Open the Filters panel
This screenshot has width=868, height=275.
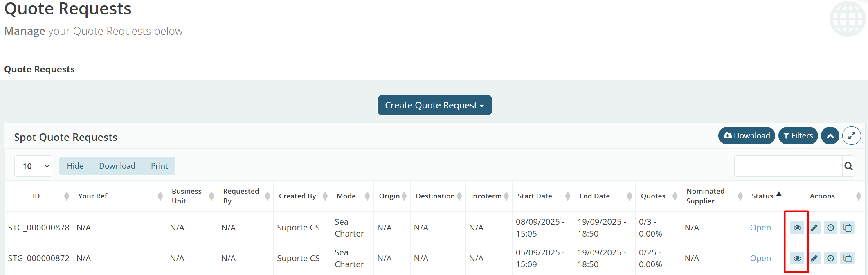point(798,136)
